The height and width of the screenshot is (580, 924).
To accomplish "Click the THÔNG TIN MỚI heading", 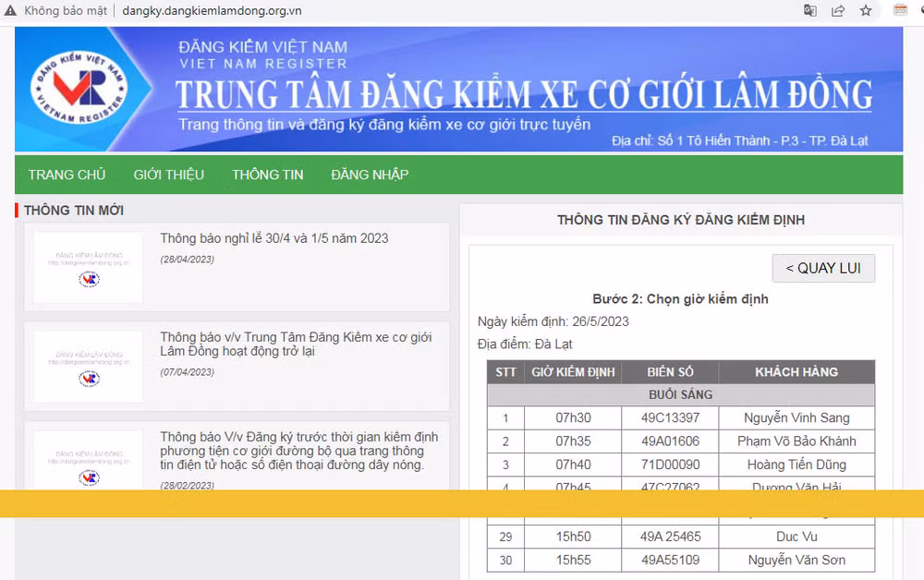I will [x=74, y=211].
